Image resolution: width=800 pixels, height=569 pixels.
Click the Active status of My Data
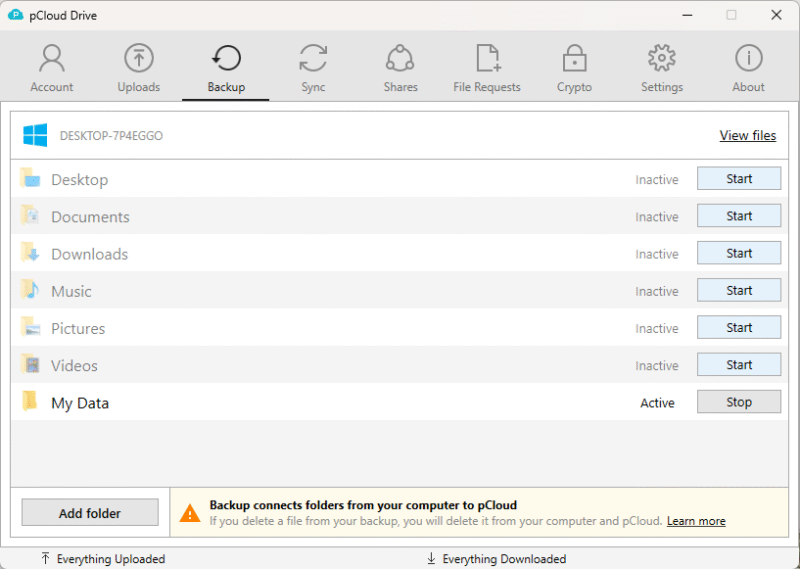pyautogui.click(x=657, y=403)
